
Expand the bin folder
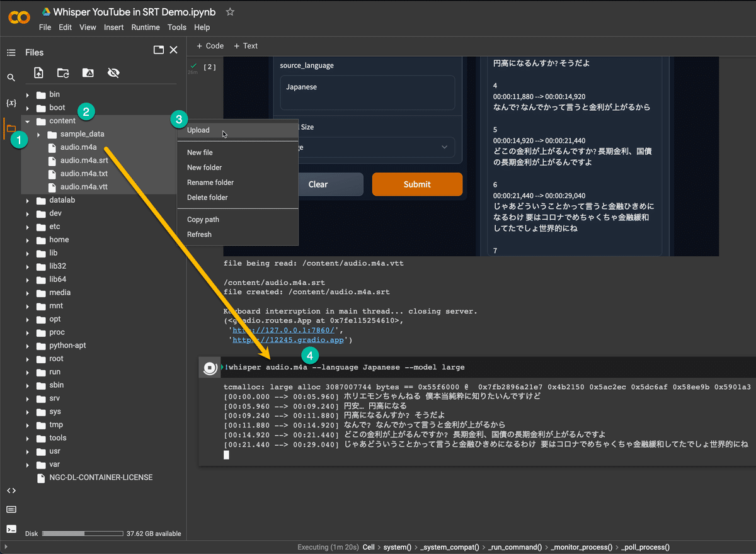click(x=28, y=95)
